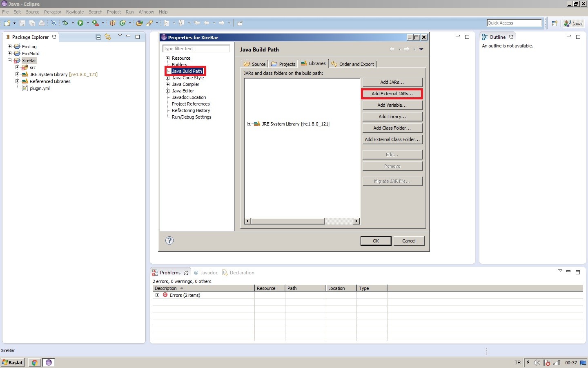Click the green Run toolbar icon
This screenshot has width=588, height=368.
80,23
